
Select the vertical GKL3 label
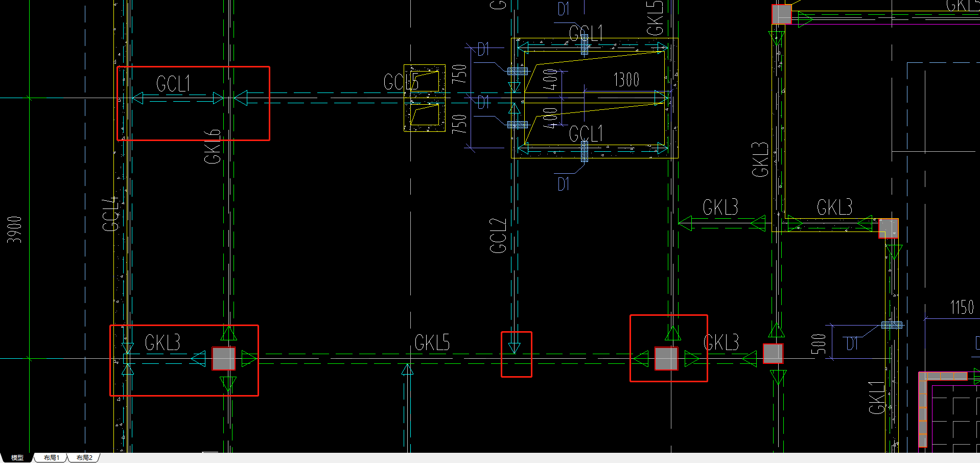(x=760, y=159)
